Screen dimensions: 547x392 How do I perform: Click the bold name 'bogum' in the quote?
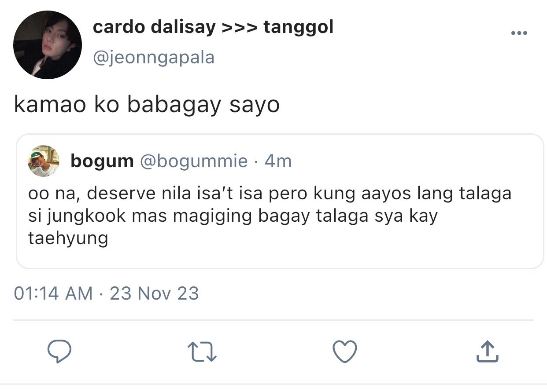[102, 161]
